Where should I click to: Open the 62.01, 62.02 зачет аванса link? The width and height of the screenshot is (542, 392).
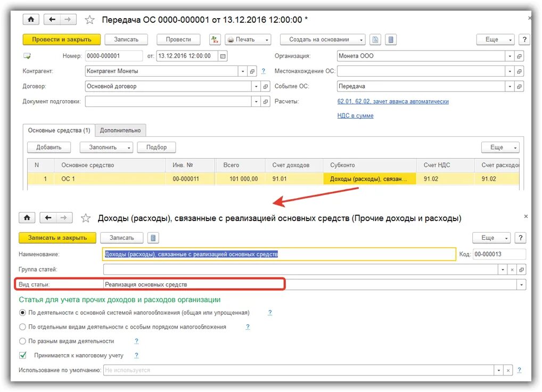(x=393, y=101)
